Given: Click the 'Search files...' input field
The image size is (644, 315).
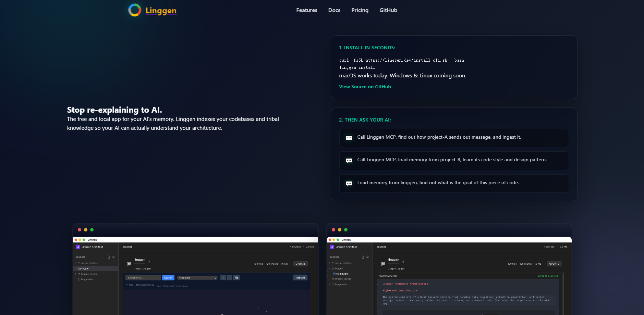Looking at the screenshot, I should pyautogui.click(x=143, y=278).
